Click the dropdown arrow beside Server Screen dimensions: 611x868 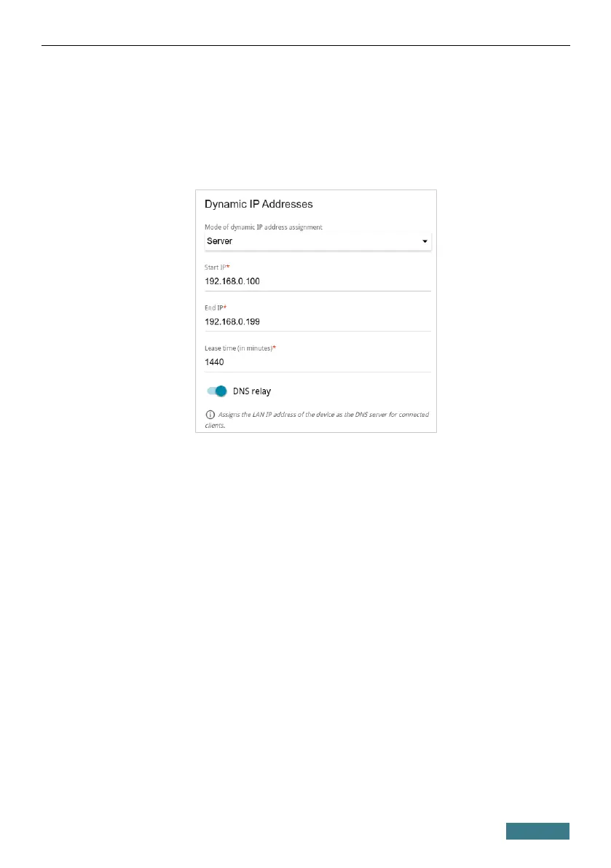pos(425,241)
